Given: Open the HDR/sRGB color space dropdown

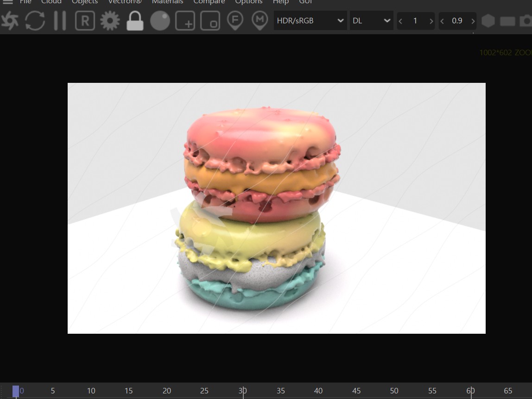Looking at the screenshot, I should pyautogui.click(x=310, y=21).
